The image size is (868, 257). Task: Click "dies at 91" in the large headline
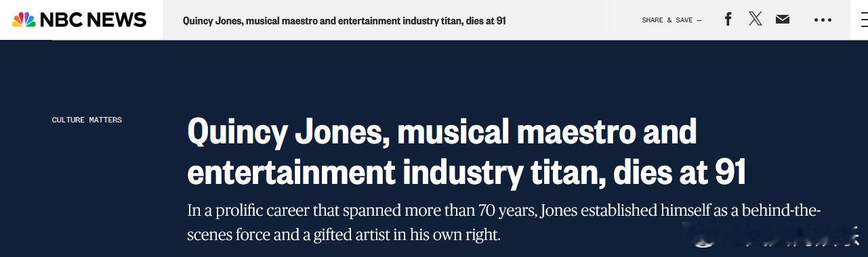680,173
